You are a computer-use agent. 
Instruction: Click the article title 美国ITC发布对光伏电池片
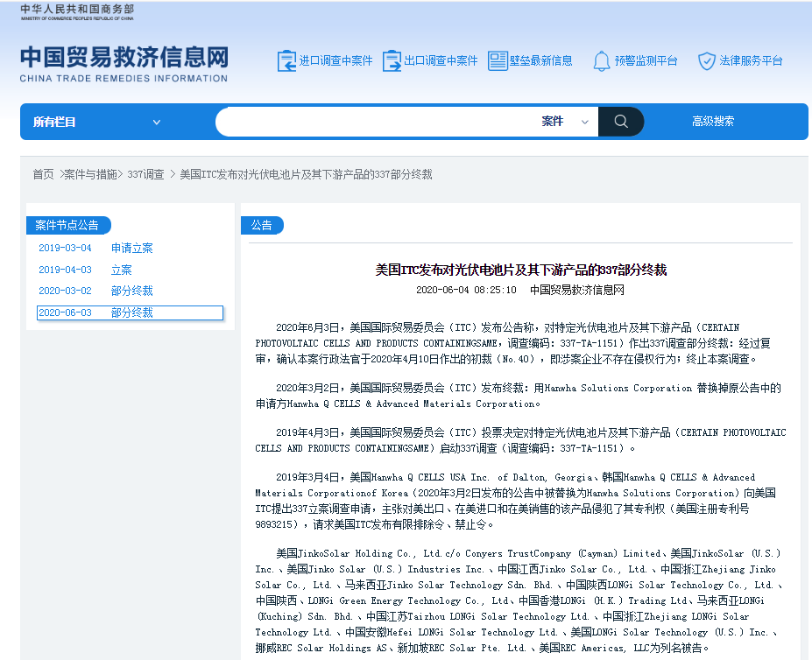click(521, 270)
